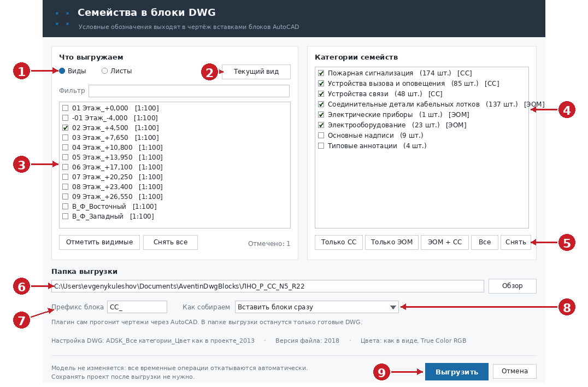Viewport: 588px width, 387px height.
Task: Click the export folder path field
Action: (x=268, y=286)
